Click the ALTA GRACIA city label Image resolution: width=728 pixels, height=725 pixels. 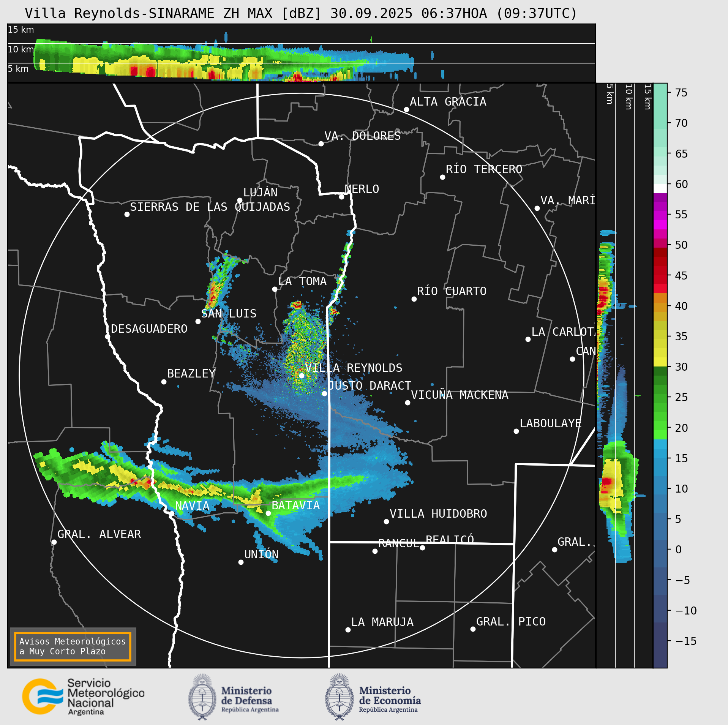(x=448, y=101)
